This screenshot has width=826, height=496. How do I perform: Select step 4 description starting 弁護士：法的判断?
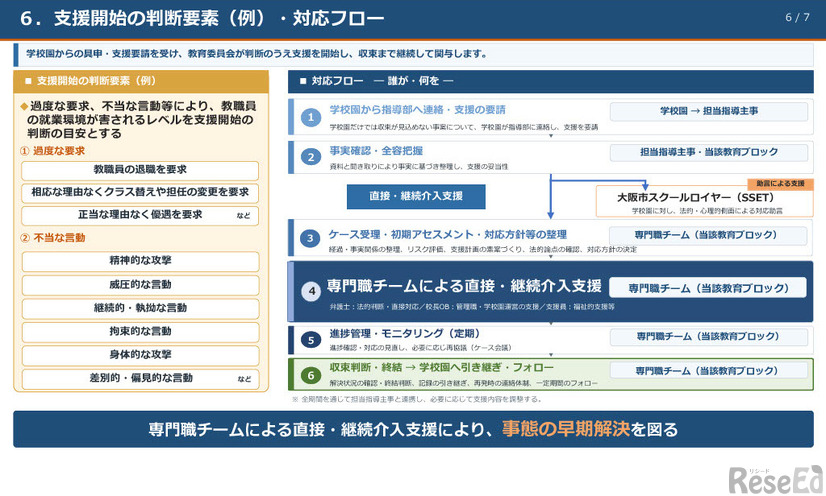click(472, 306)
